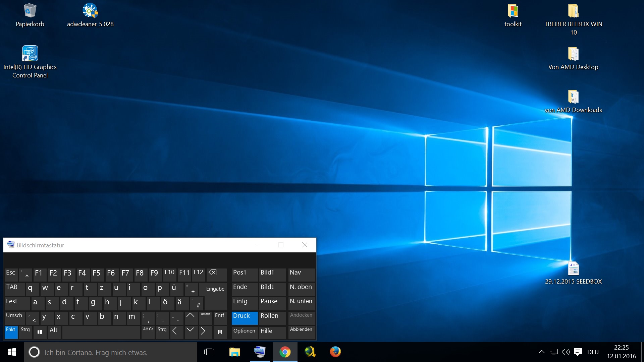Toggle the Fnkt function key
This screenshot has height=362, width=644.
point(11,332)
